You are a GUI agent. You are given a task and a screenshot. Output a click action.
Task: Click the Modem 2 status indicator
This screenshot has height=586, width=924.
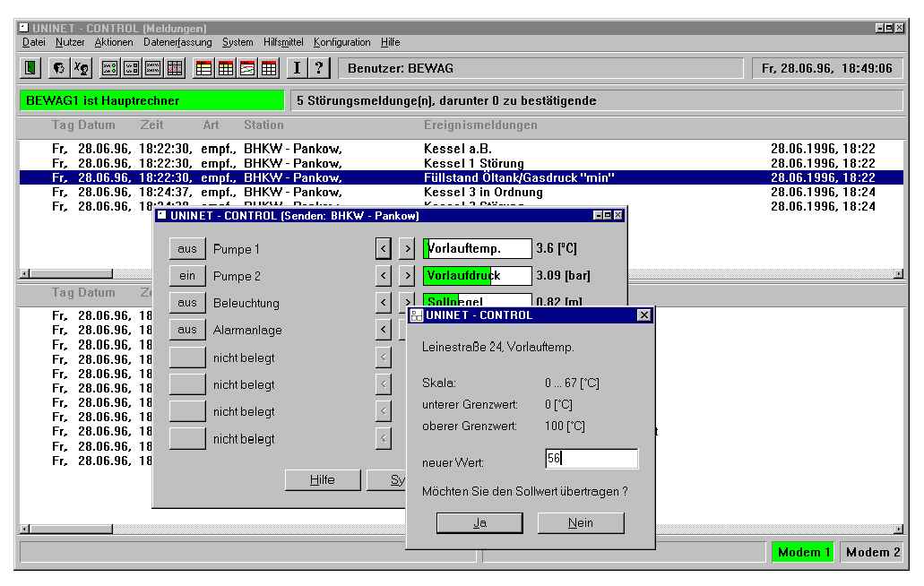[x=873, y=553]
